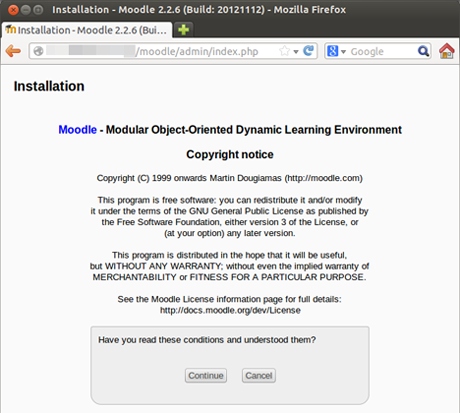Click the browser Back arrow
The image size is (460, 413).
click(x=13, y=51)
